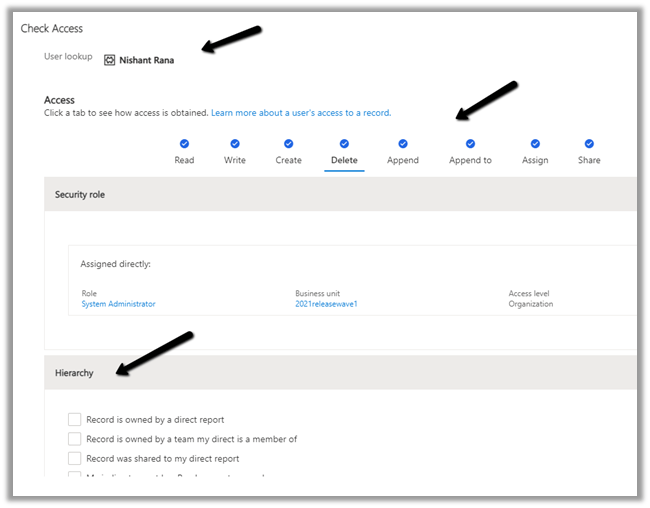This screenshot has height=508, width=650.
Task: Select the checkmark icon above Assign
Action: [x=535, y=144]
